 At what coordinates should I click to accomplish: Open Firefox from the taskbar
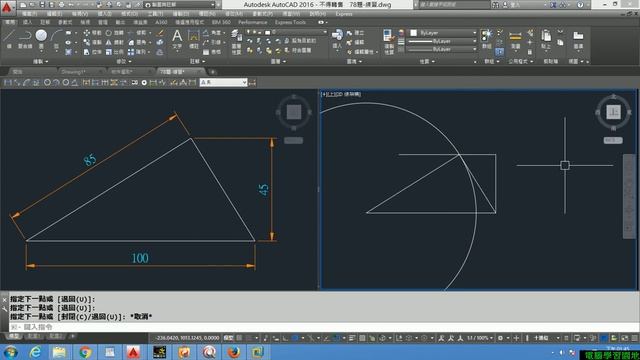click(x=234, y=351)
